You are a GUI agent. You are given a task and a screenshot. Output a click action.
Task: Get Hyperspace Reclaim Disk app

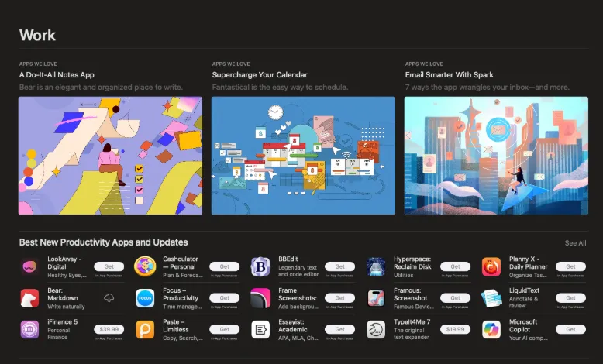click(x=455, y=266)
